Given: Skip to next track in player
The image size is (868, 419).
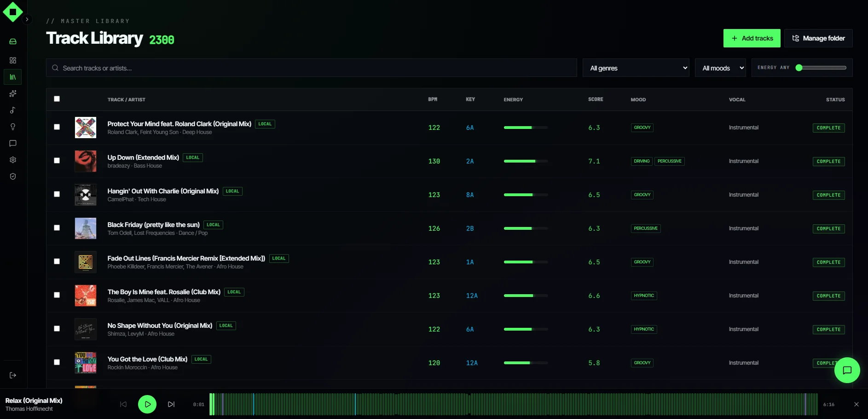Looking at the screenshot, I should pos(171,404).
